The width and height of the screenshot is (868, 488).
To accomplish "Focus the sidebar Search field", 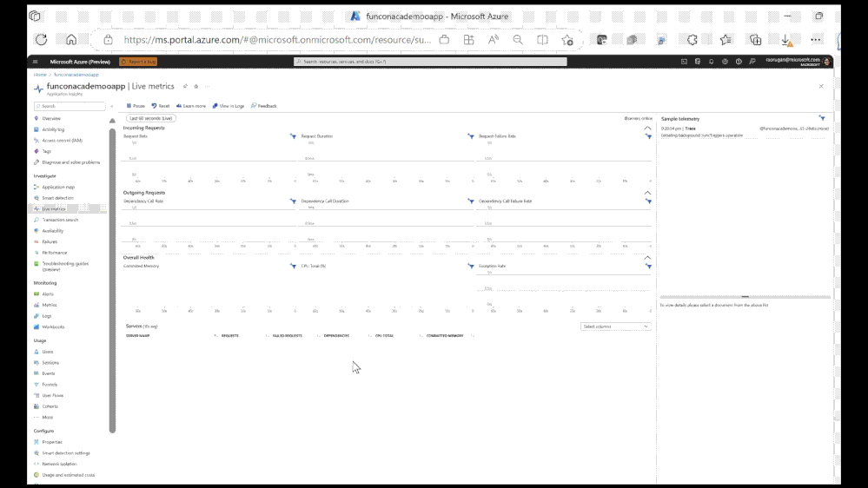I will [70, 106].
